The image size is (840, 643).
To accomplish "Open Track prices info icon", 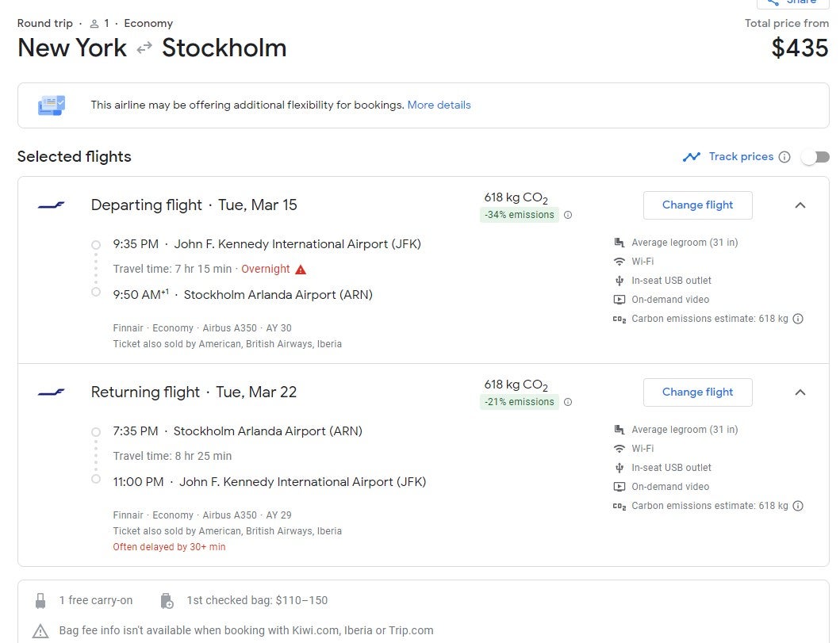I will coord(784,157).
